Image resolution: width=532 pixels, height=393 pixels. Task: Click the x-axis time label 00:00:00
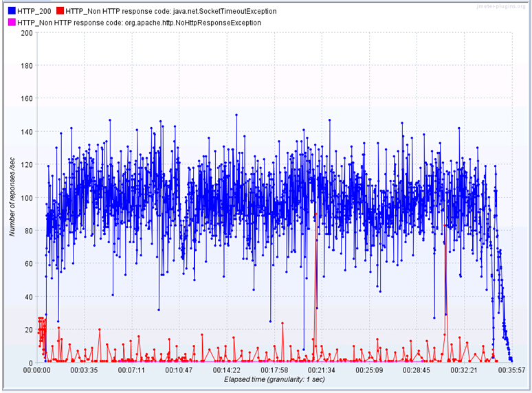pos(36,370)
